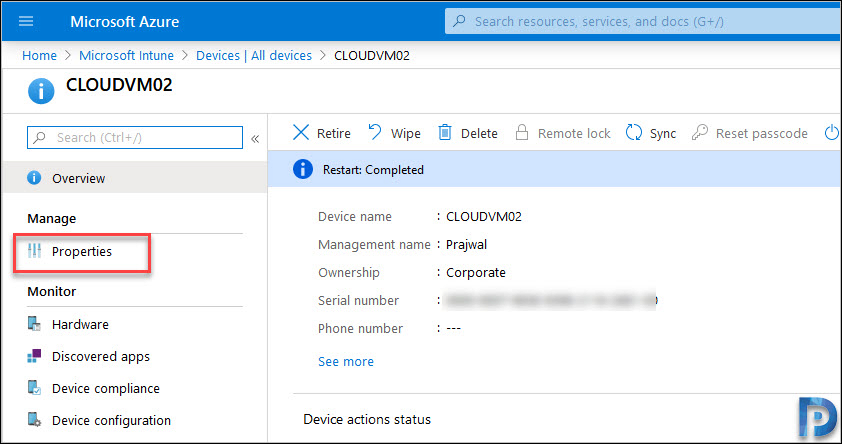
Task: Click the Manage section header
Action: coord(52,219)
